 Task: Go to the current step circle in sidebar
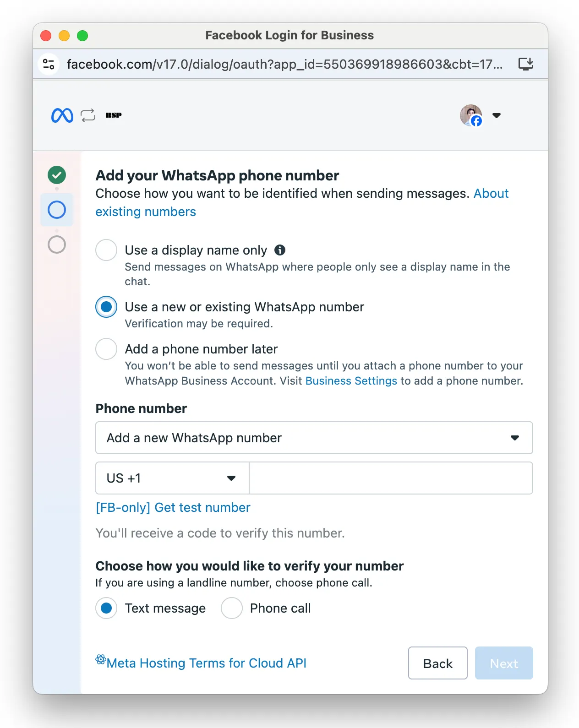[57, 210]
